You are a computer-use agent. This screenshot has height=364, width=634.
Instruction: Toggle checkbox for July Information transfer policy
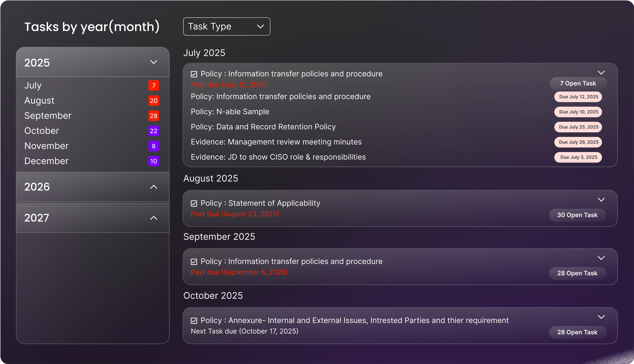[194, 74]
